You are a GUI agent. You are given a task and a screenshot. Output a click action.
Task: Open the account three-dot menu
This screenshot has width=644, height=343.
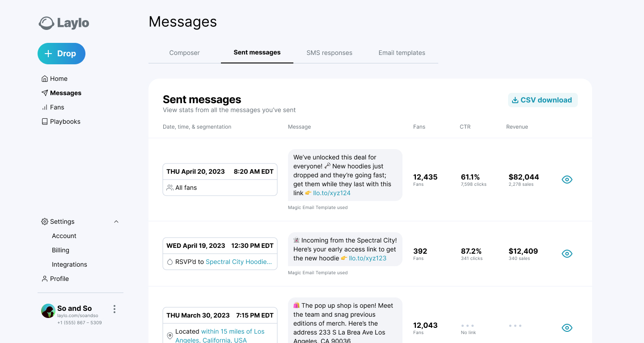[114, 309]
